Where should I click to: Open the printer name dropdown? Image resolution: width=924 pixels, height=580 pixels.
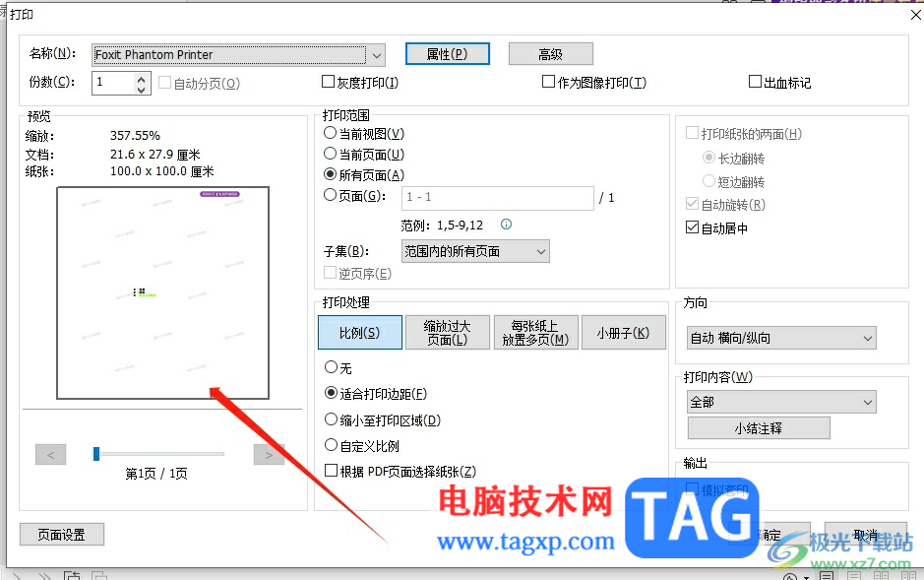click(x=238, y=55)
